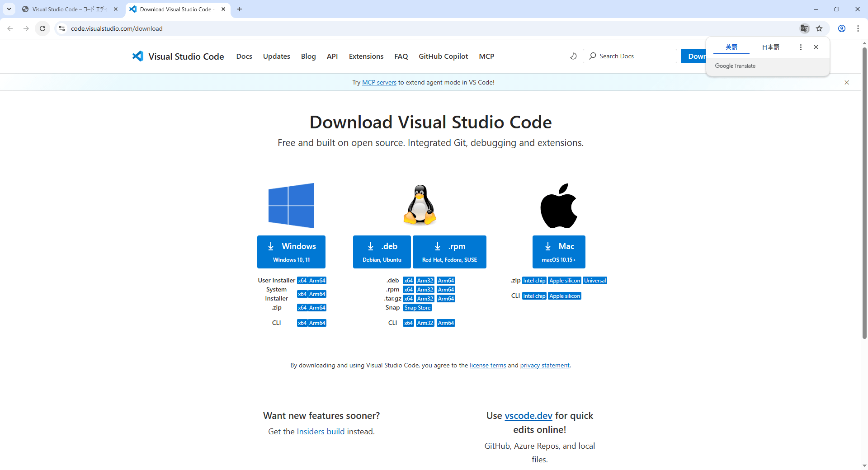Viewport: 868px width, 470px height.
Task: Click the scrollbar down arrow
Action: click(864, 466)
